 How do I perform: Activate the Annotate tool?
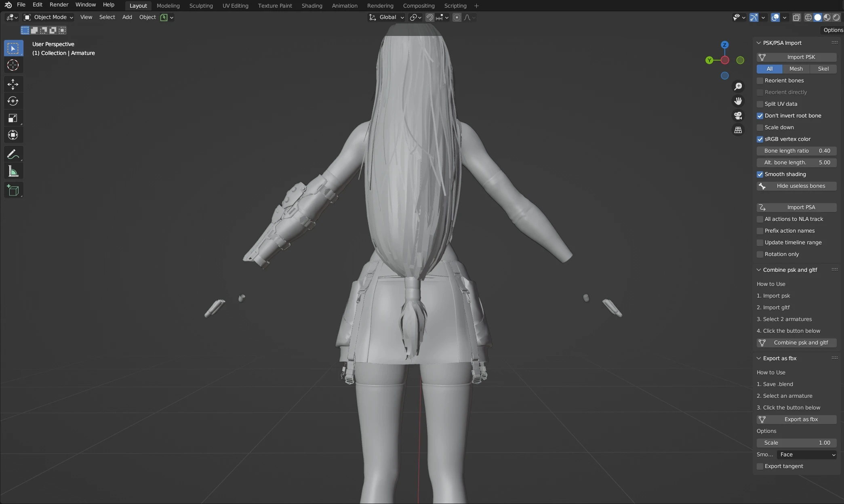[13, 154]
